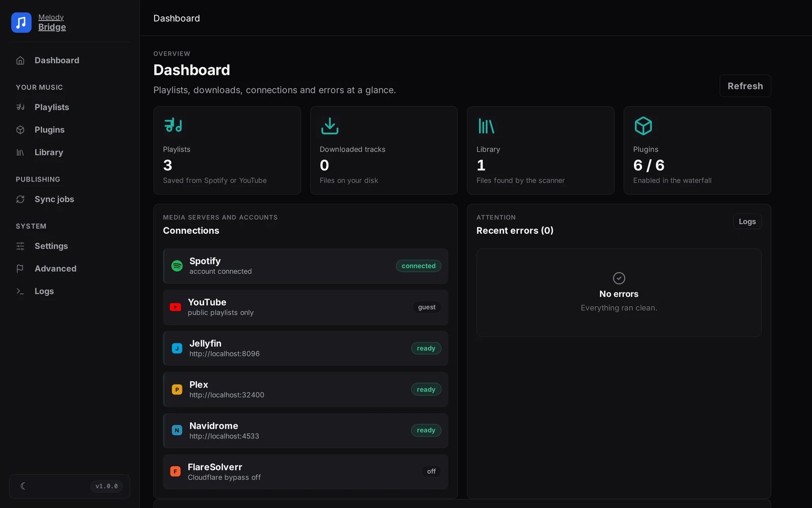
Task: Click the Library card books icon
Action: (x=486, y=125)
